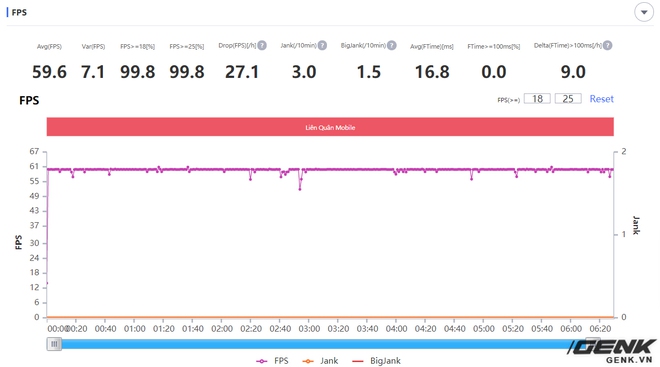Screen dimensions: 660x367
Task: Click the Var(FPS) metric label
Action: pyautogui.click(x=93, y=46)
